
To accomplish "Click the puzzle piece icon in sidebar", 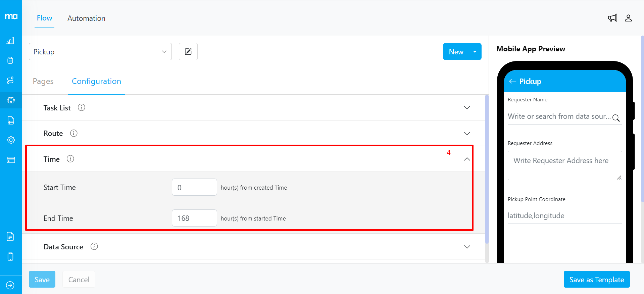I will click(x=11, y=100).
